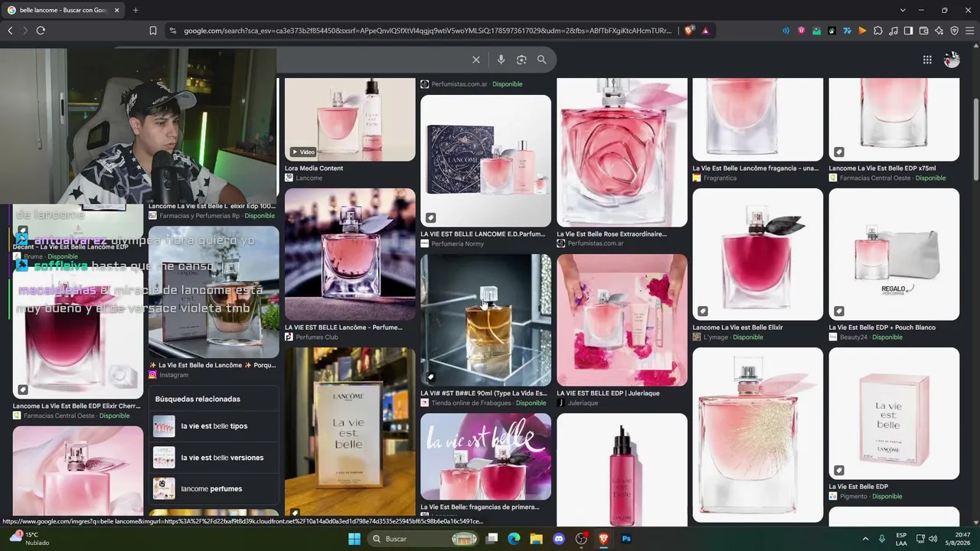Open the Perfumes Club bottle image

[x=350, y=254]
